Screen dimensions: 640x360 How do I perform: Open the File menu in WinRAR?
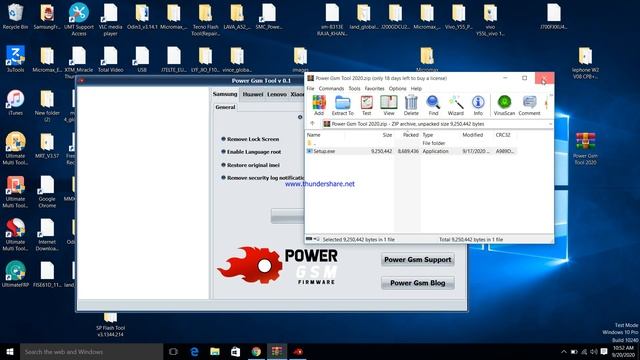coord(310,89)
